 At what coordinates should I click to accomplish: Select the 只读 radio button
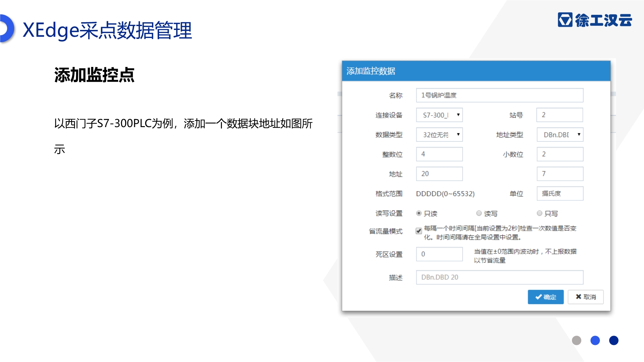419,213
